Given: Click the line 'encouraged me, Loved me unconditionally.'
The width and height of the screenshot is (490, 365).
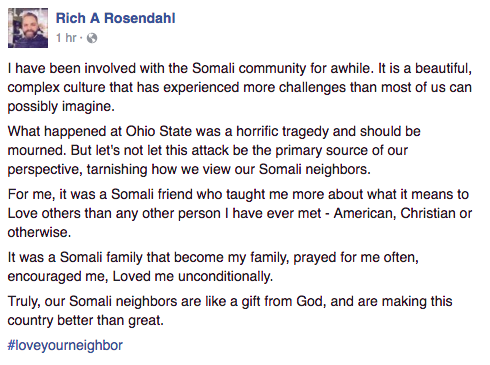Looking at the screenshot, I should coord(140,276).
